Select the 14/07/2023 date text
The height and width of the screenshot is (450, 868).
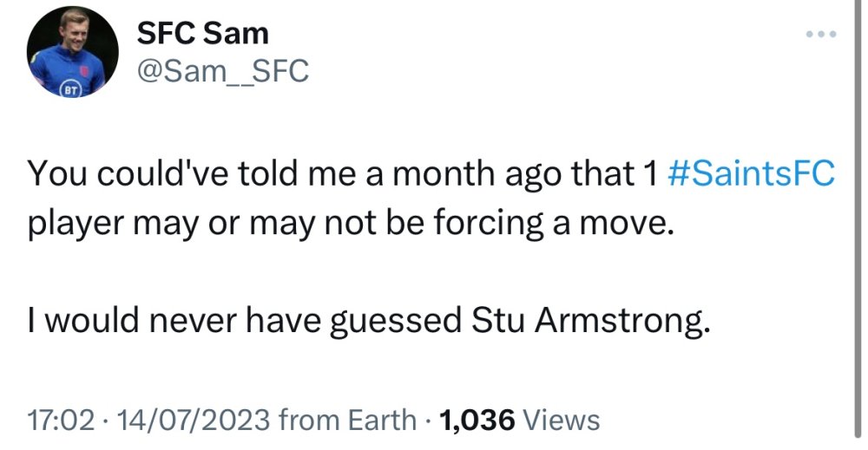click(185, 421)
